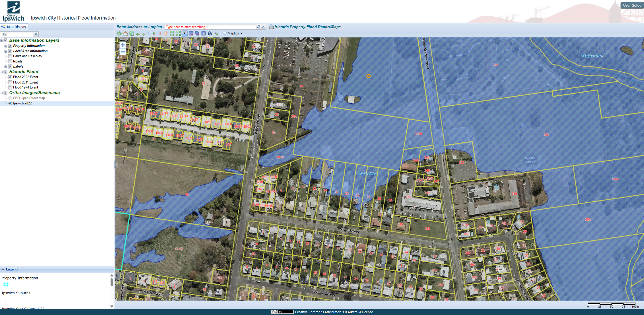Click the address or lotplan search field

(210, 27)
